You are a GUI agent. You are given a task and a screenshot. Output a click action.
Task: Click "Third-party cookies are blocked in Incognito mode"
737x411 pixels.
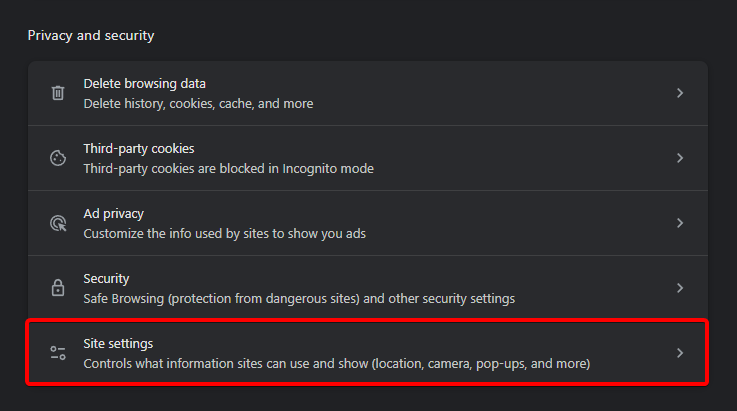[x=228, y=168]
